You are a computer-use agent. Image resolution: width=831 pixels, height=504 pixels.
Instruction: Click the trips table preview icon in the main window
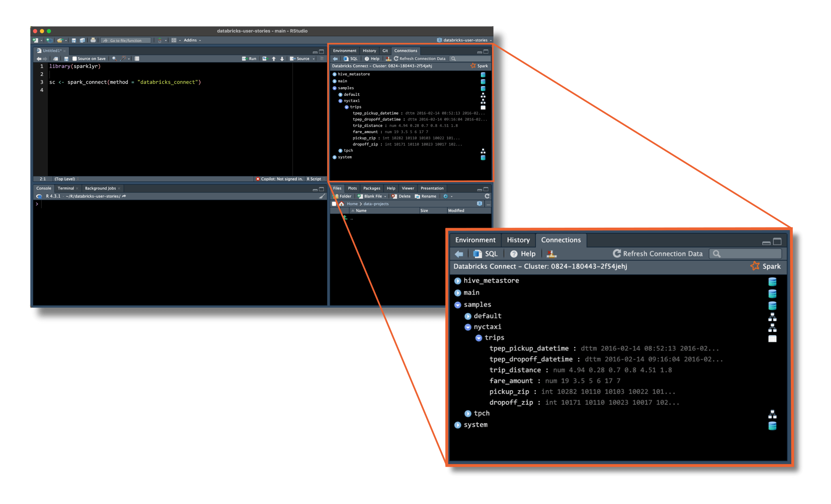[x=483, y=108]
